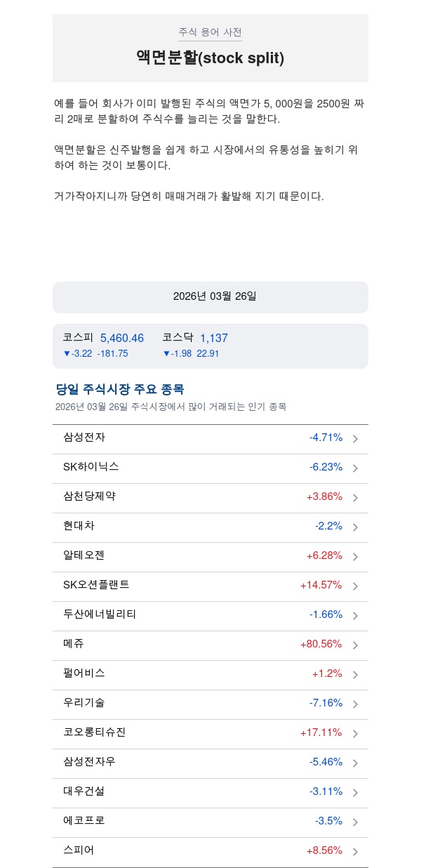The width and height of the screenshot is (421, 868).
Task: Expand the 에코프로 row chevron
Action: click(355, 822)
